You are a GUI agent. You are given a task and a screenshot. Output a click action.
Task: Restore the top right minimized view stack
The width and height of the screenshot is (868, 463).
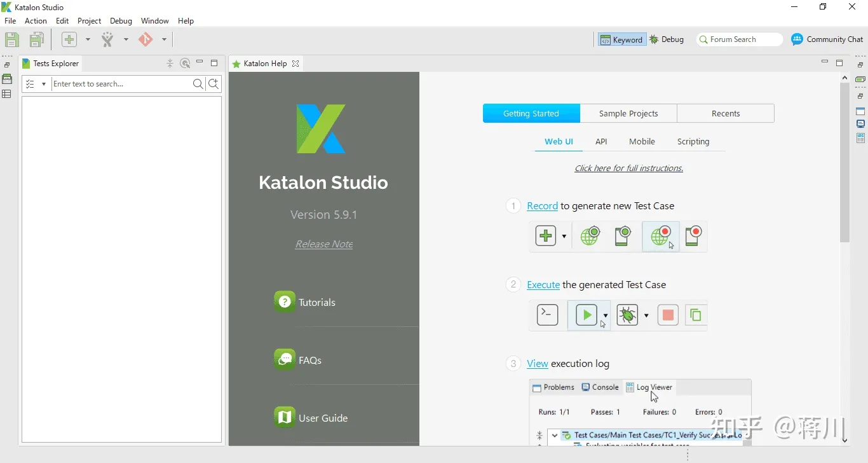[x=860, y=65]
